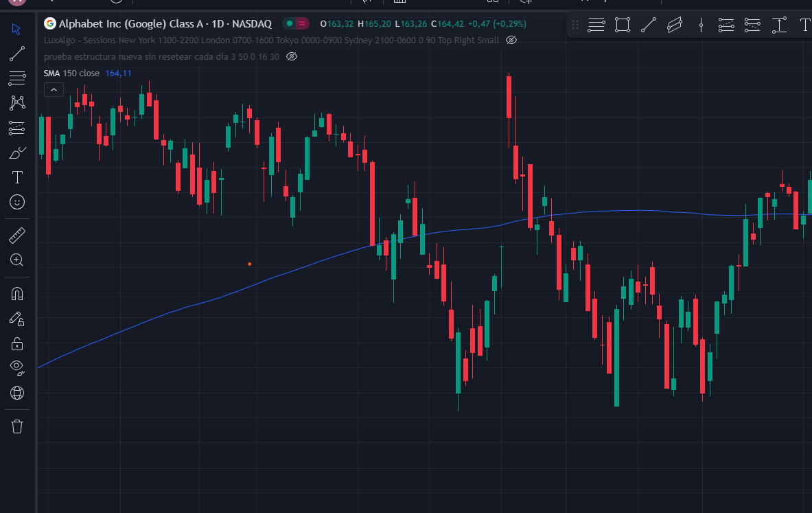The width and height of the screenshot is (812, 513).
Task: Pick rectangle tool from favorites toolbar
Action: tap(623, 25)
